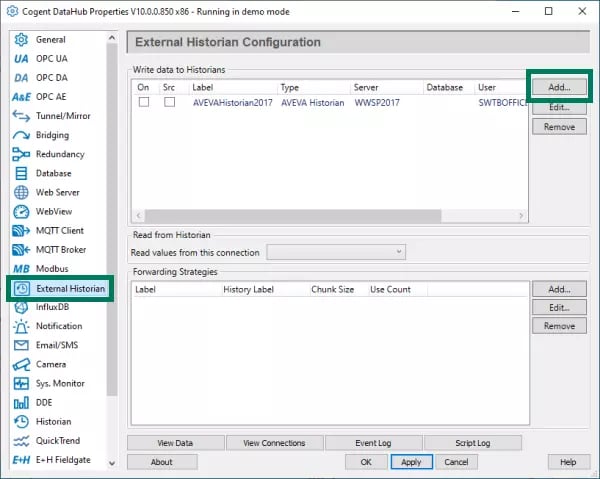Select the Tunnel/Mirror icon in sidebar

(21, 116)
